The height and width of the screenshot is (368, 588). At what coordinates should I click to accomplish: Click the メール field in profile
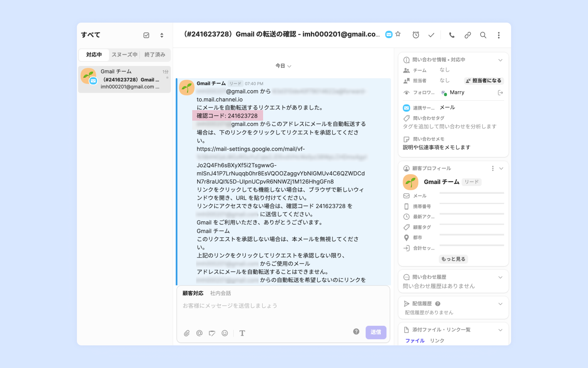[x=453, y=196]
